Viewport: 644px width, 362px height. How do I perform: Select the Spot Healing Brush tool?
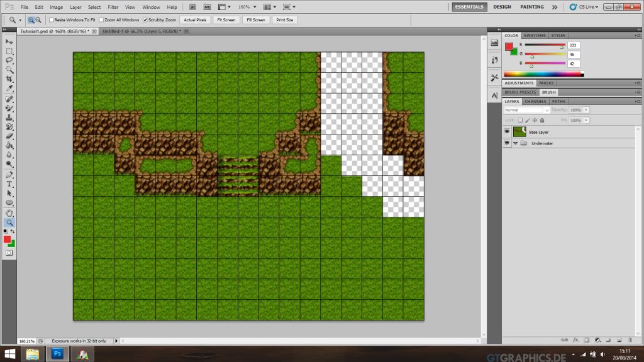pos(9,99)
